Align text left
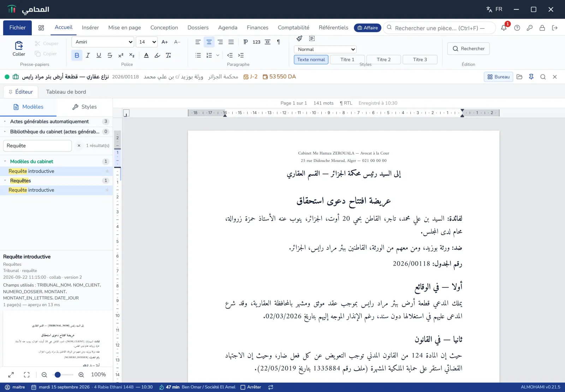This screenshot has width=565, height=392. point(198,42)
